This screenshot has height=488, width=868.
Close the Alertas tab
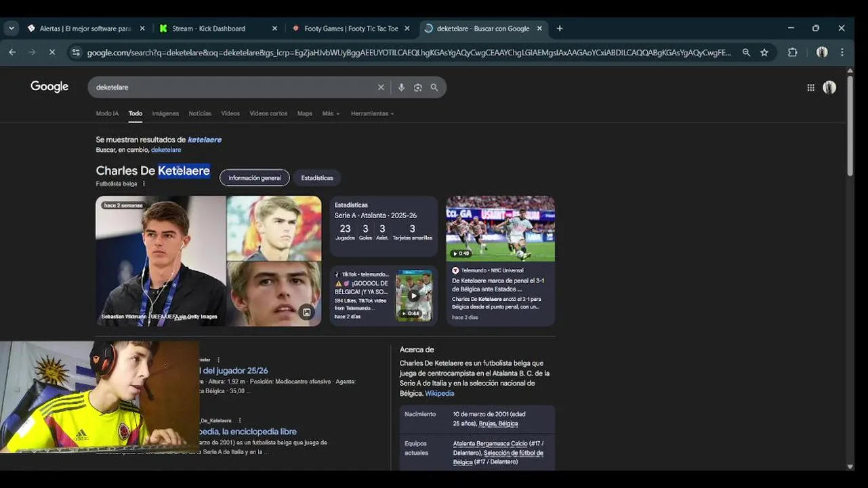(142, 28)
